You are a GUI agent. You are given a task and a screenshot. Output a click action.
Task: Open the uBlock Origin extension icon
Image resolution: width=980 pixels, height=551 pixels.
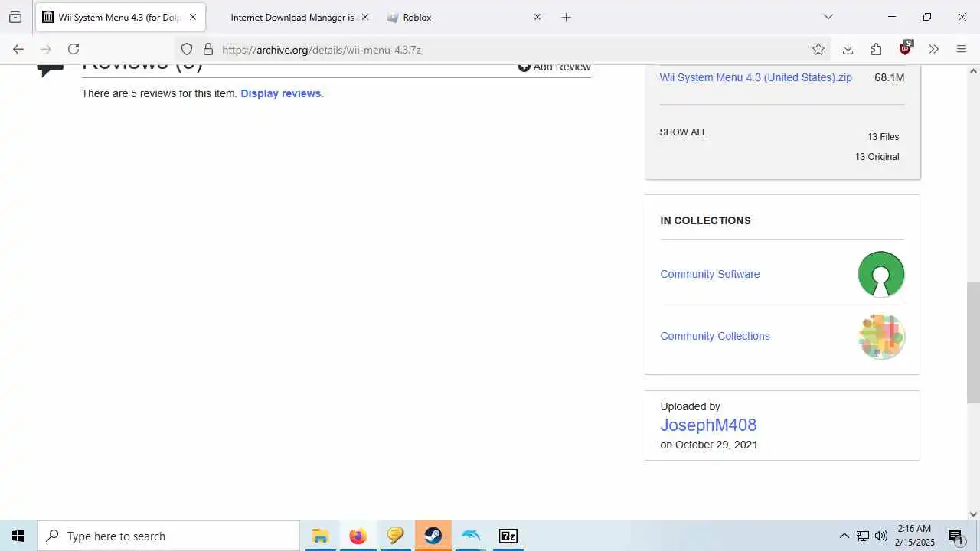[x=906, y=48]
